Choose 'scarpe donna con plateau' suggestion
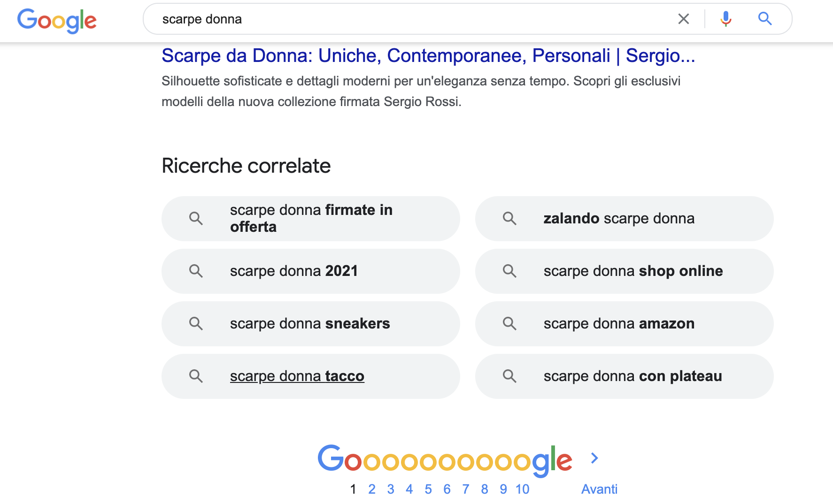The height and width of the screenshot is (504, 833). point(632,376)
